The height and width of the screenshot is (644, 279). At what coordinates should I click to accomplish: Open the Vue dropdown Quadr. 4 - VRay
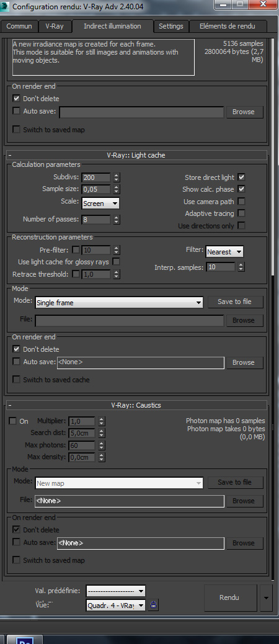click(116, 605)
